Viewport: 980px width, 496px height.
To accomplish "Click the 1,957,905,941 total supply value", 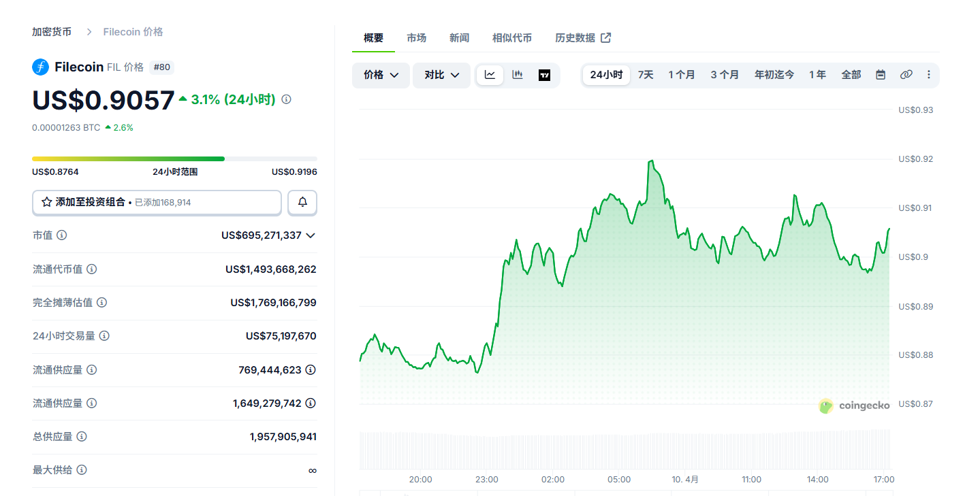I will click(x=283, y=437).
